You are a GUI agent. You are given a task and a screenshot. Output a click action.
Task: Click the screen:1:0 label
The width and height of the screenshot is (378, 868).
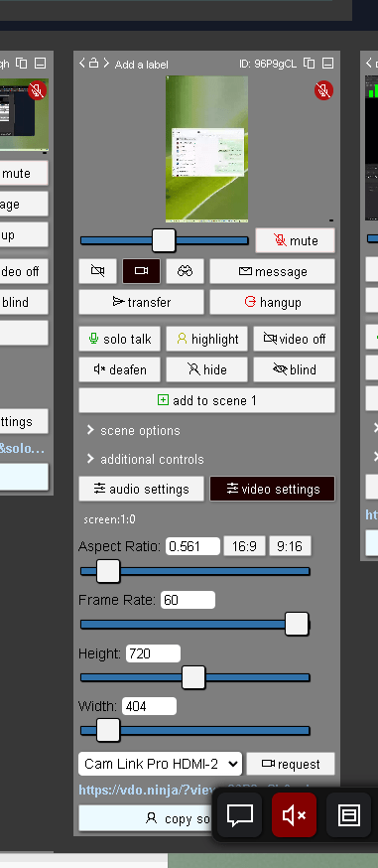(109, 519)
